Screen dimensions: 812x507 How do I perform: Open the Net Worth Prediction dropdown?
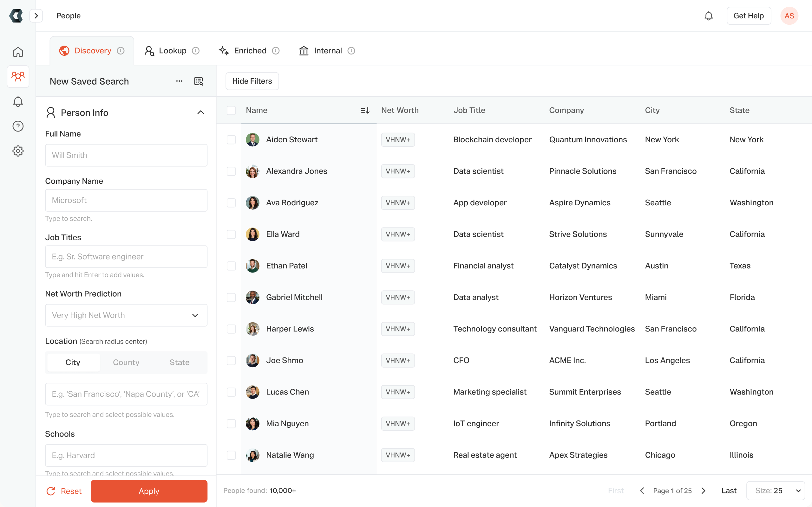coord(126,315)
